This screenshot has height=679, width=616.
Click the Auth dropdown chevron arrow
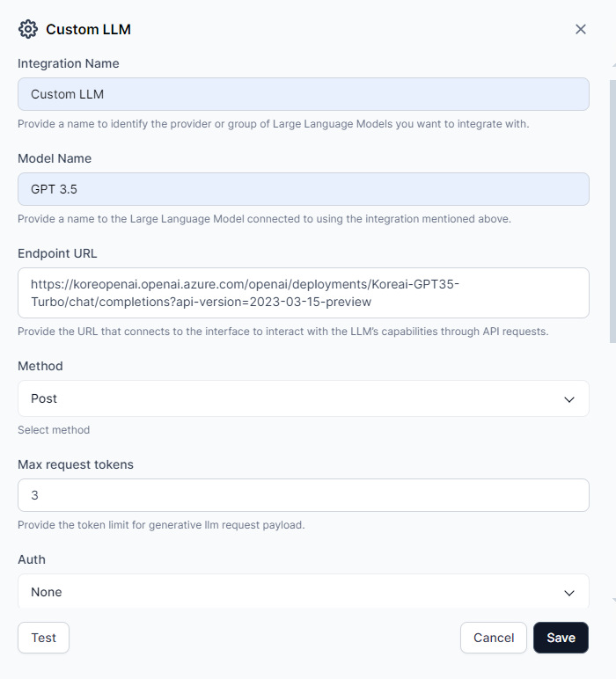tap(569, 593)
